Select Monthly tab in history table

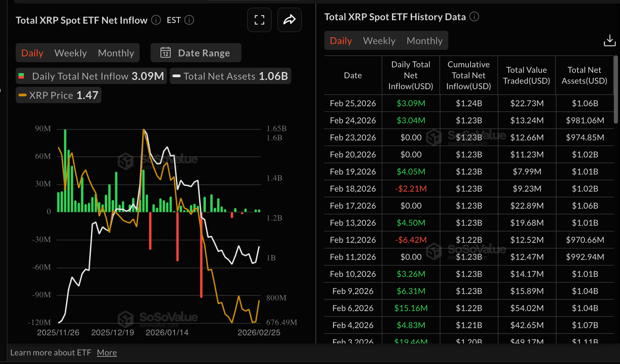click(425, 41)
